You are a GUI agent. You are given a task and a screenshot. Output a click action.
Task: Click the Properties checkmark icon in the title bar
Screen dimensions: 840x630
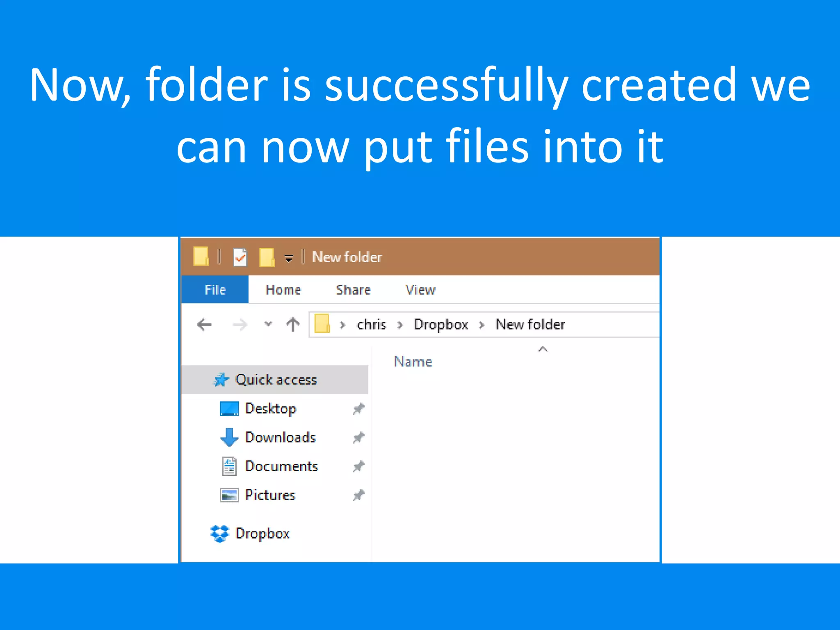(240, 257)
